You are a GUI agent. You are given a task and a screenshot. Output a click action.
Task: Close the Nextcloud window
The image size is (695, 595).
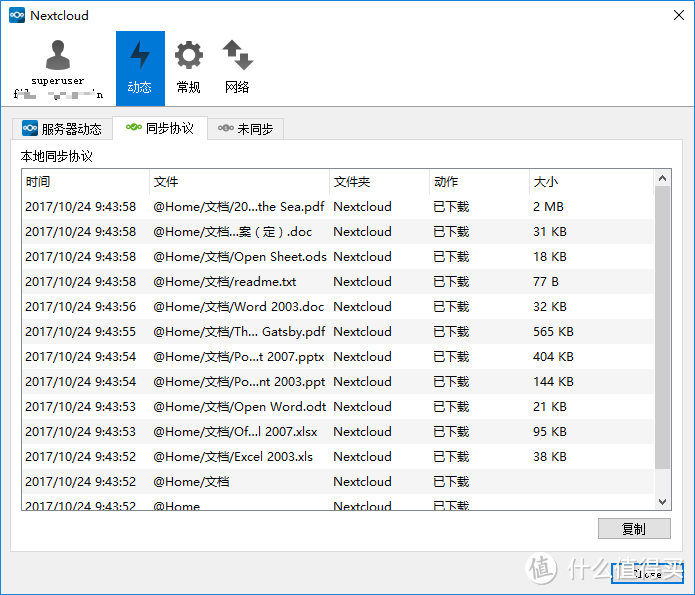pos(679,15)
